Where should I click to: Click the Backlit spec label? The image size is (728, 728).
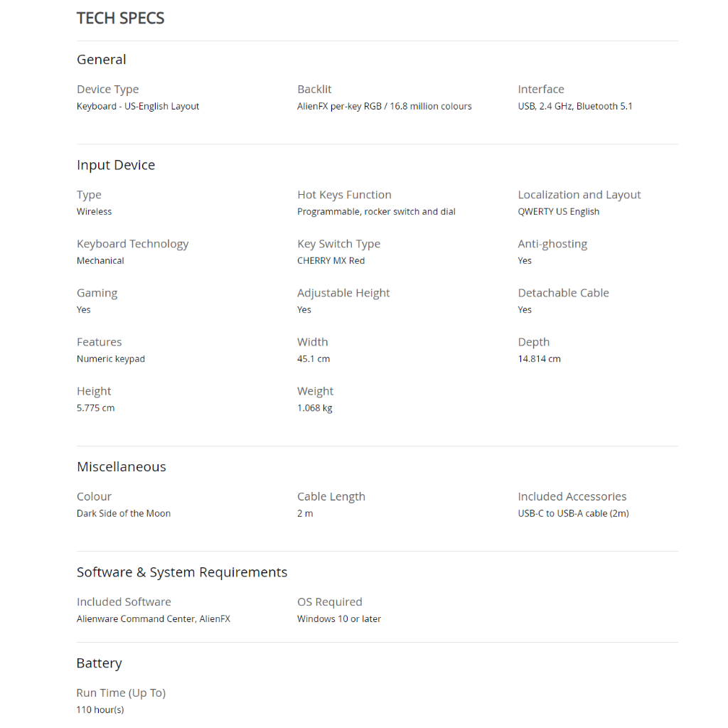(x=314, y=90)
